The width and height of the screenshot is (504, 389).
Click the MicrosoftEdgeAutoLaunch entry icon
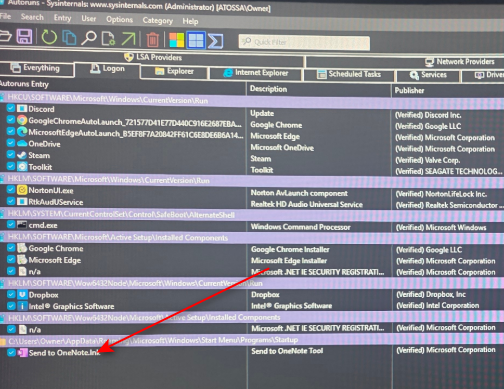(22, 132)
